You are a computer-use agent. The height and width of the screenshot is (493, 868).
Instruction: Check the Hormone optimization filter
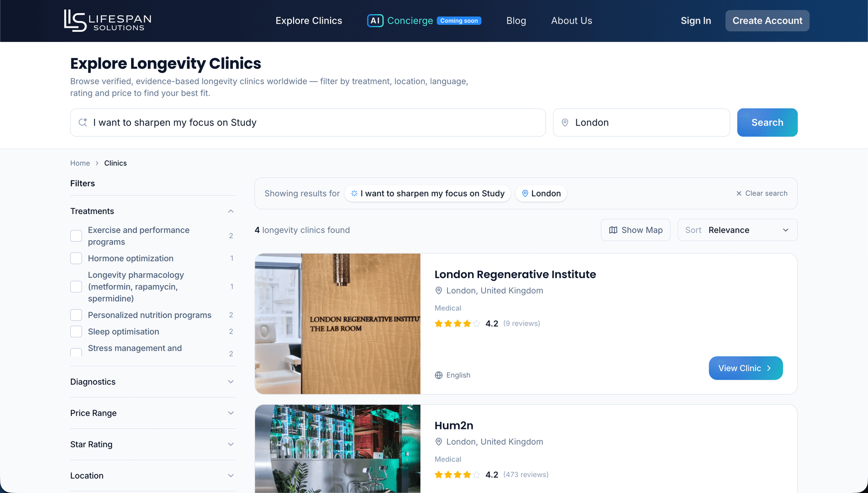click(x=76, y=258)
